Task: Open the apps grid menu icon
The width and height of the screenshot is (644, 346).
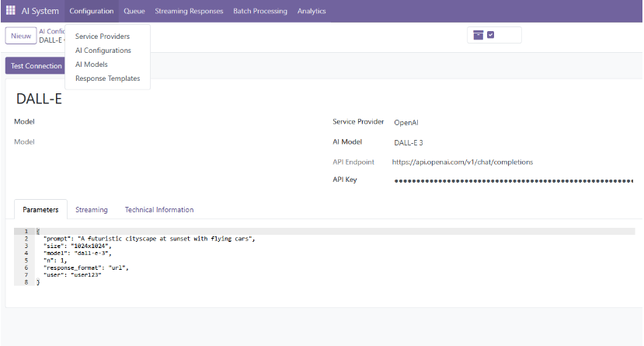Action: (10, 11)
